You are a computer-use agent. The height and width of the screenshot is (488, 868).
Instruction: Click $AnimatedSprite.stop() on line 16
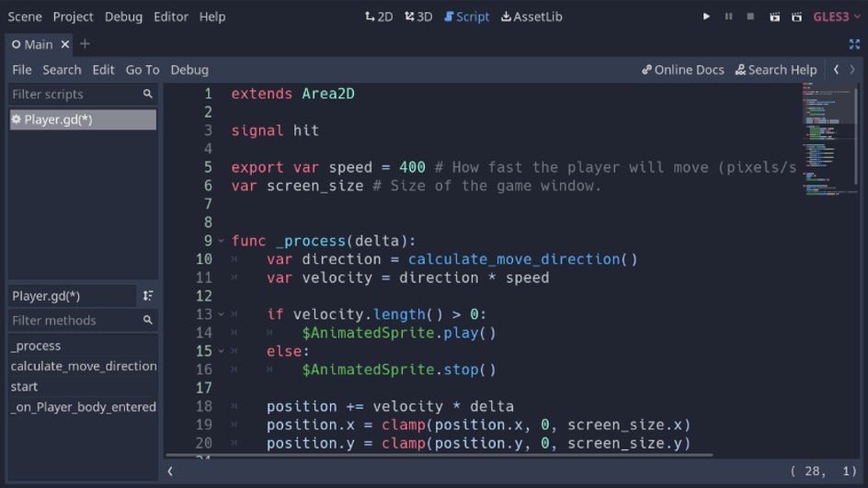click(398, 369)
